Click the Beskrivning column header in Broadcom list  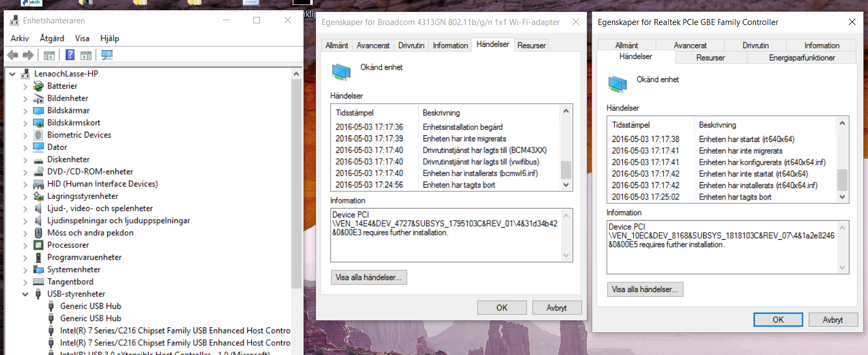(x=489, y=113)
